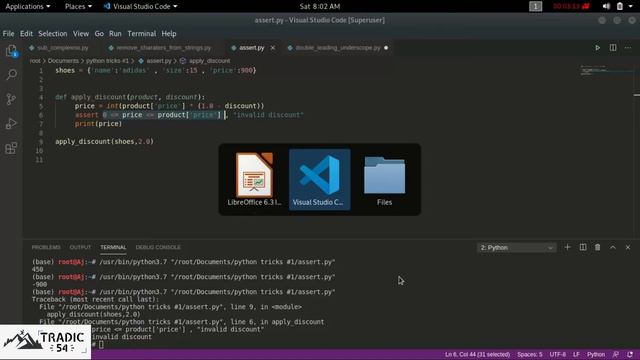This screenshot has width=640, height=360.
Task: Open the Go menu
Action: pos(99,33)
